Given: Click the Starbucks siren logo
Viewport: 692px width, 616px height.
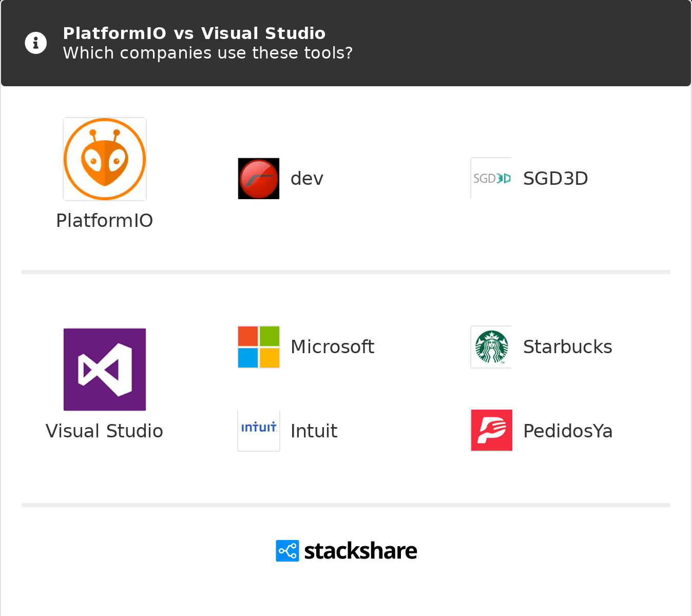Looking at the screenshot, I should pyautogui.click(x=492, y=347).
